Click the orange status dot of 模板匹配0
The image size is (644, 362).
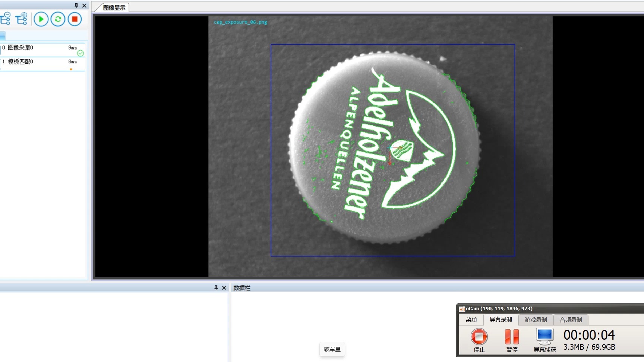point(71,69)
